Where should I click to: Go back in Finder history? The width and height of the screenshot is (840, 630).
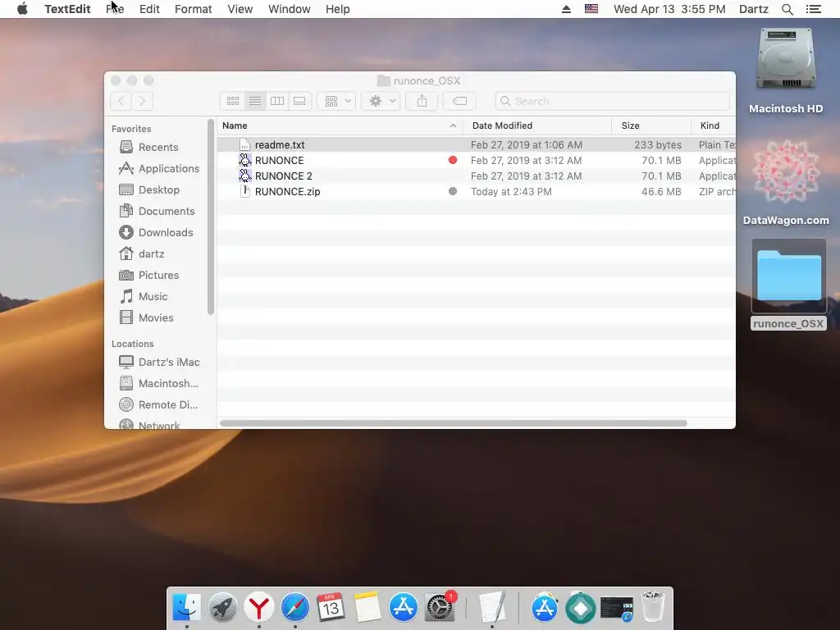[121, 101]
